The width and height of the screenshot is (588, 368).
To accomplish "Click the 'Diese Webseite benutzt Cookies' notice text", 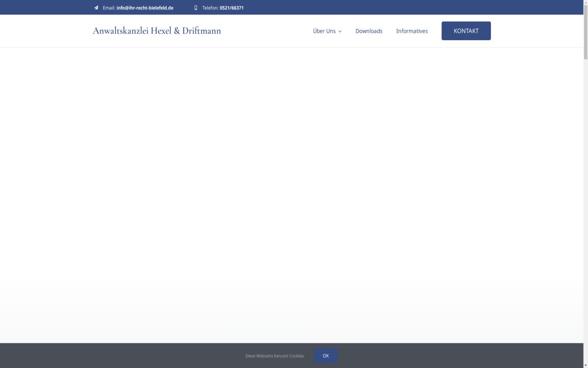I will (275, 356).
